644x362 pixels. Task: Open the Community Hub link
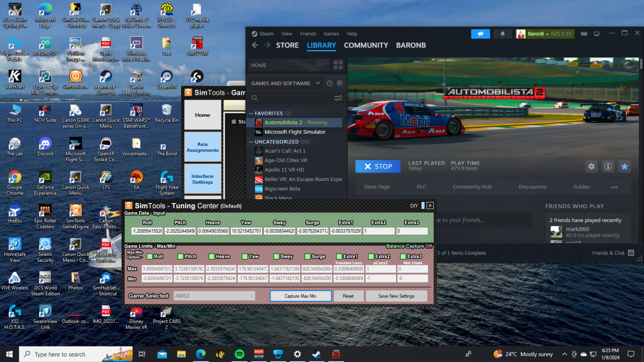(472, 187)
